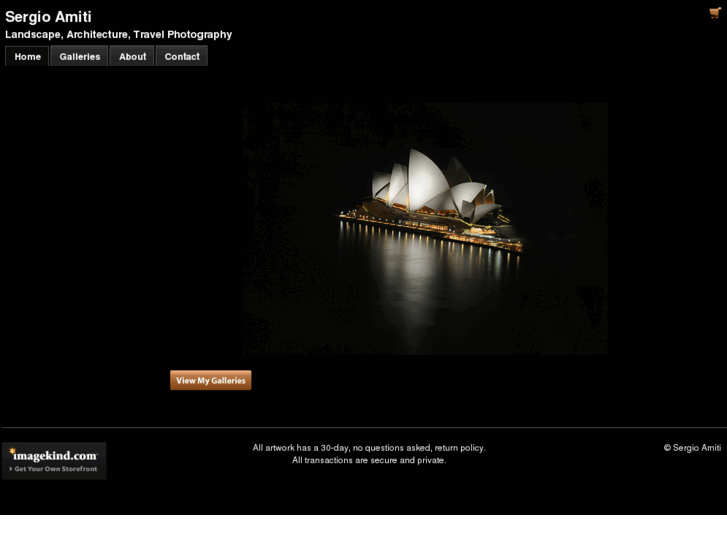Screen dimensions: 727x545
Task: Click the 'All transactions are secure and private' text
Action: (369, 460)
